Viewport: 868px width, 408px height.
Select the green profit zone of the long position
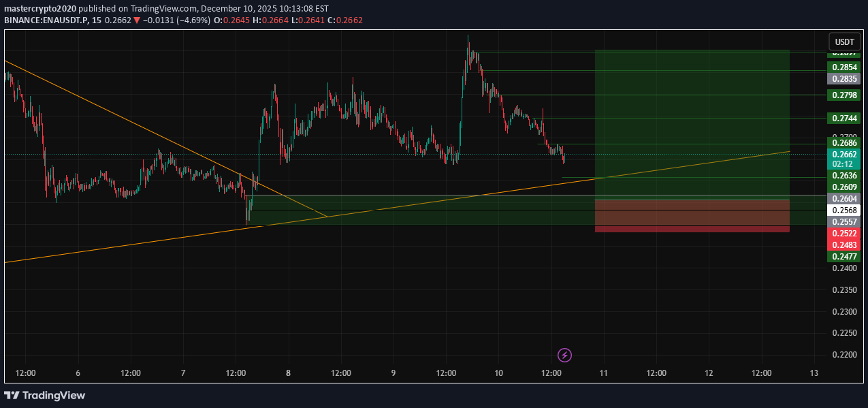(692, 123)
